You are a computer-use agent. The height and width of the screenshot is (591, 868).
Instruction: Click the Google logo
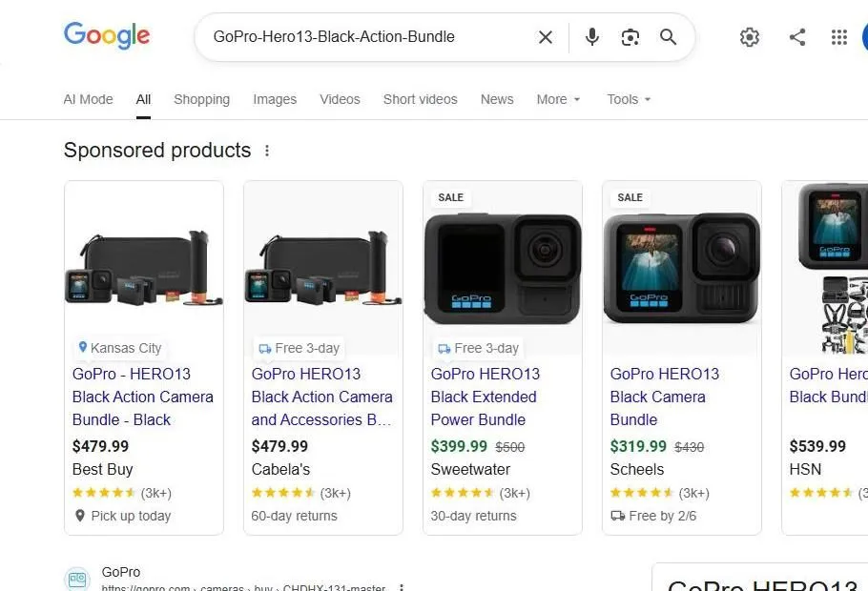106,36
